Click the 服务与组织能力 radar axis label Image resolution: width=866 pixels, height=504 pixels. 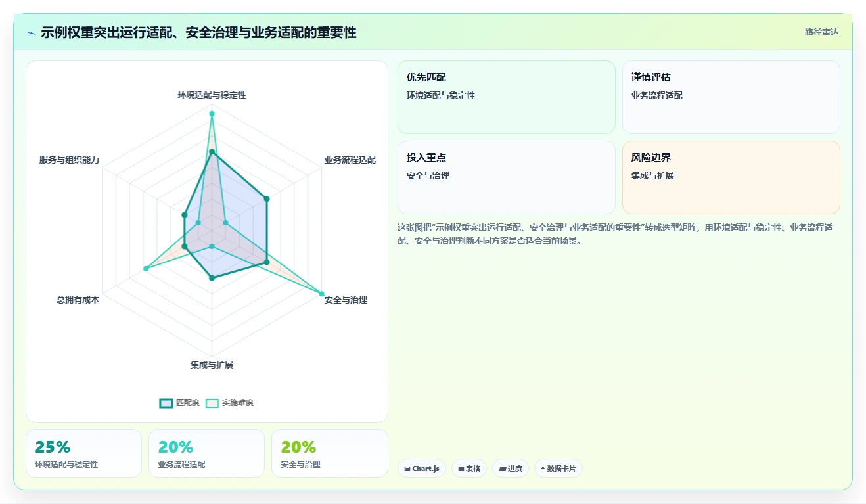[70, 160]
